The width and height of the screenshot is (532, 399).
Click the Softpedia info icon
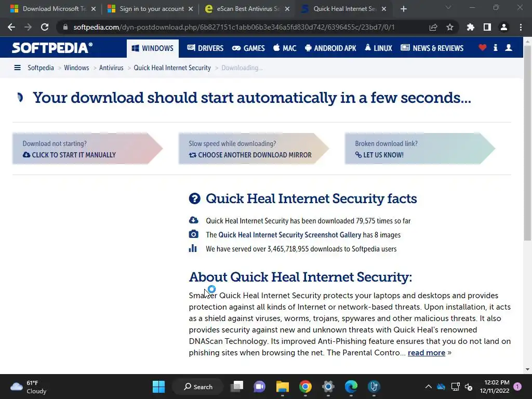496,48
